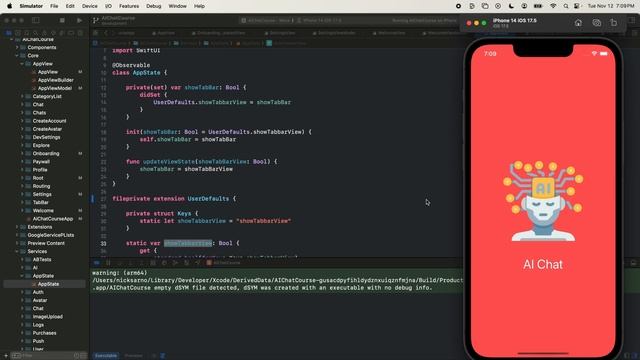Collapse the Core folder
The width and height of the screenshot is (640, 360).
point(17,56)
